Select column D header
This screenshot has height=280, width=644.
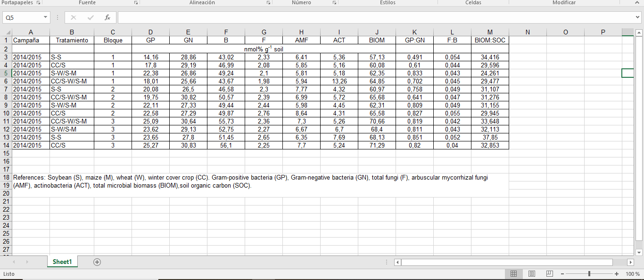[x=150, y=32]
